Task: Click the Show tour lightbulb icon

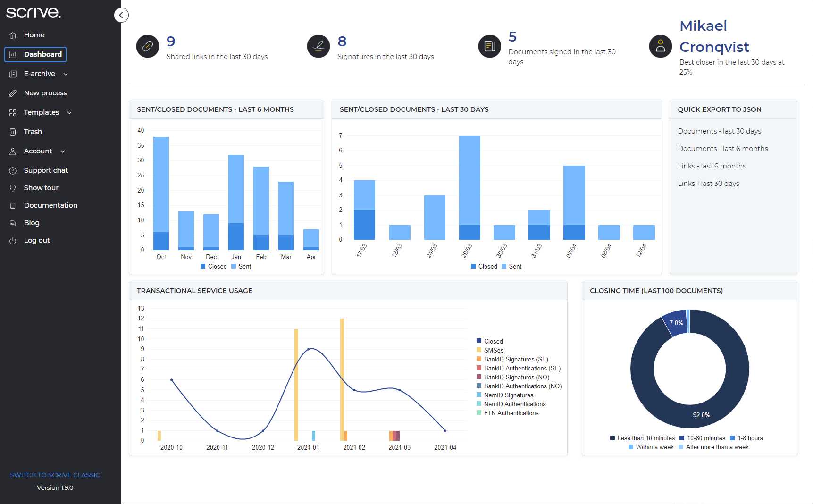Action: click(13, 188)
